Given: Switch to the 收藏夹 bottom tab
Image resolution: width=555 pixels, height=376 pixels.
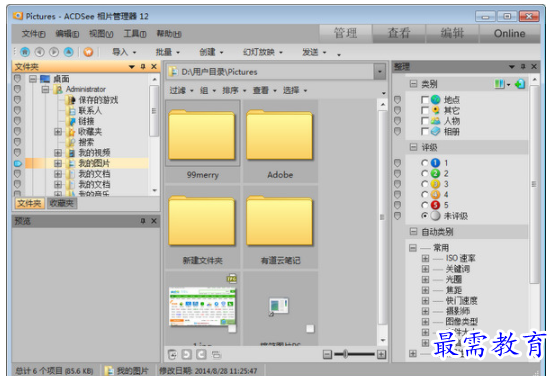Looking at the screenshot, I should click(x=62, y=203).
